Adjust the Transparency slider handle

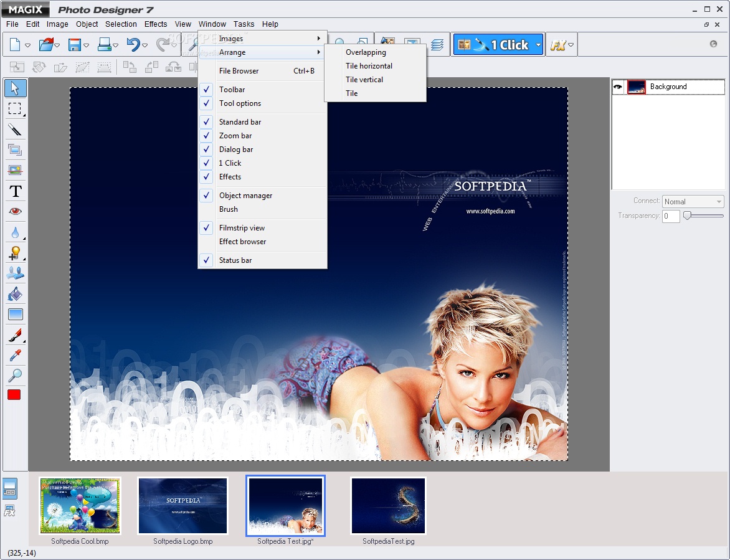pyautogui.click(x=687, y=216)
